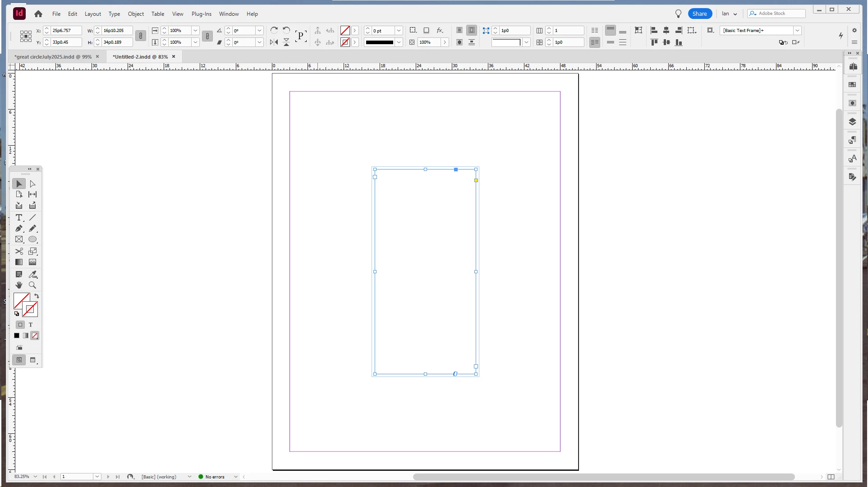Select the Eyedropper tool
This screenshot has height=487, width=868.
[32, 274]
